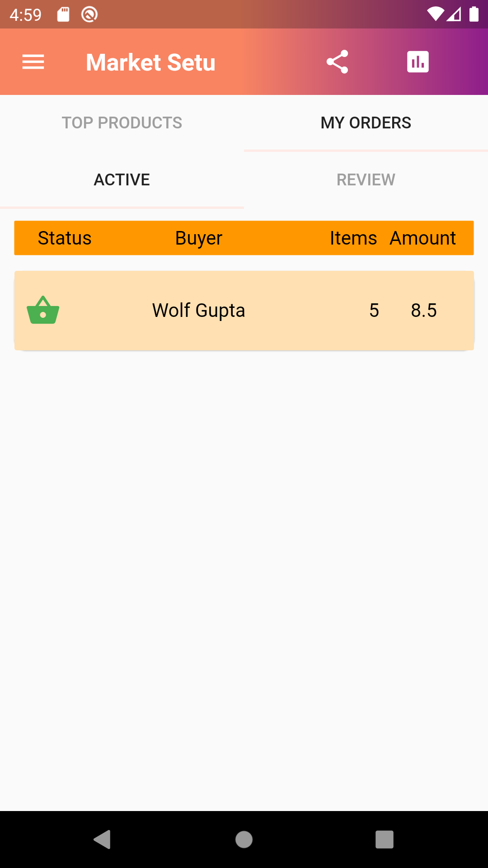The image size is (488, 868).
Task: Switch to the Top Products tab
Action: pos(122,123)
